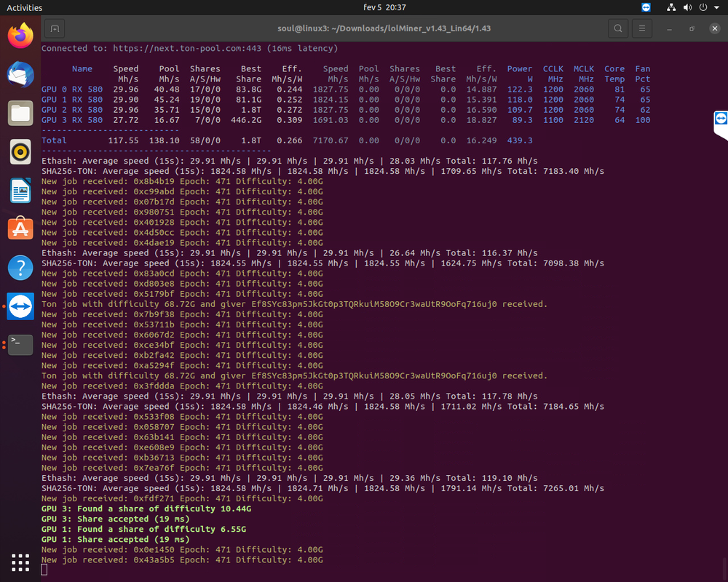Image resolution: width=728 pixels, height=582 pixels.
Task: Open terminal hamburger menu
Action: [642, 28]
